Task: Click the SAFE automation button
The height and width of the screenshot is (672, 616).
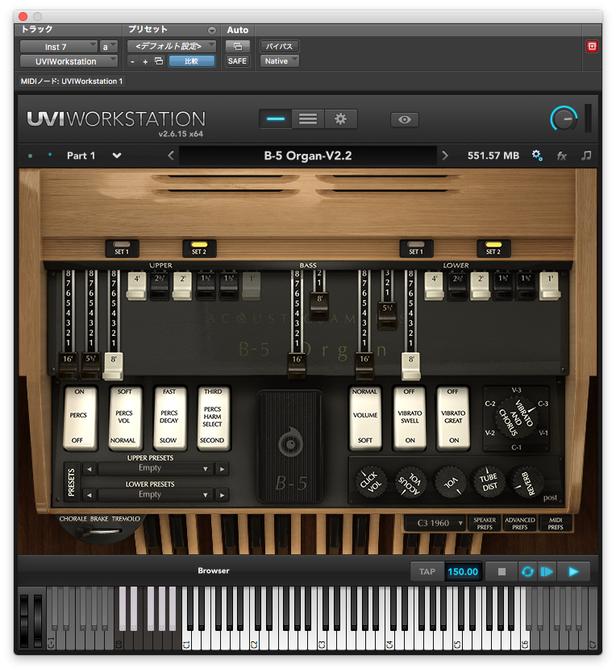Action: 237,61
